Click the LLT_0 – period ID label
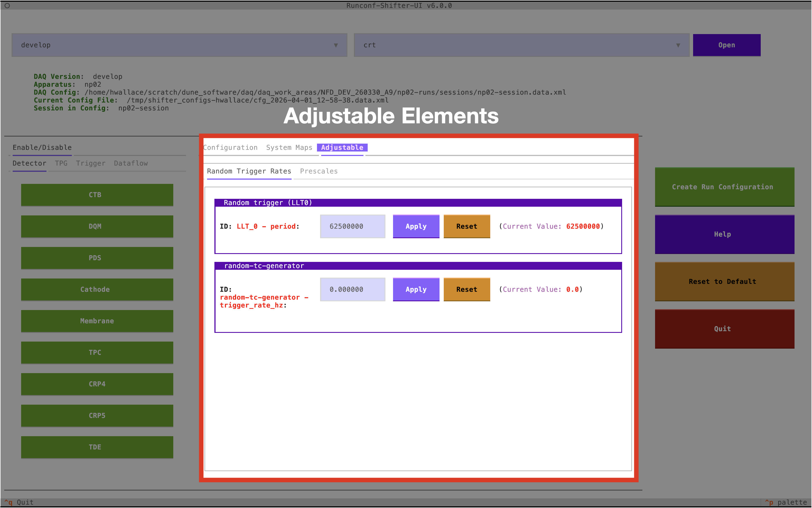 [259, 226]
